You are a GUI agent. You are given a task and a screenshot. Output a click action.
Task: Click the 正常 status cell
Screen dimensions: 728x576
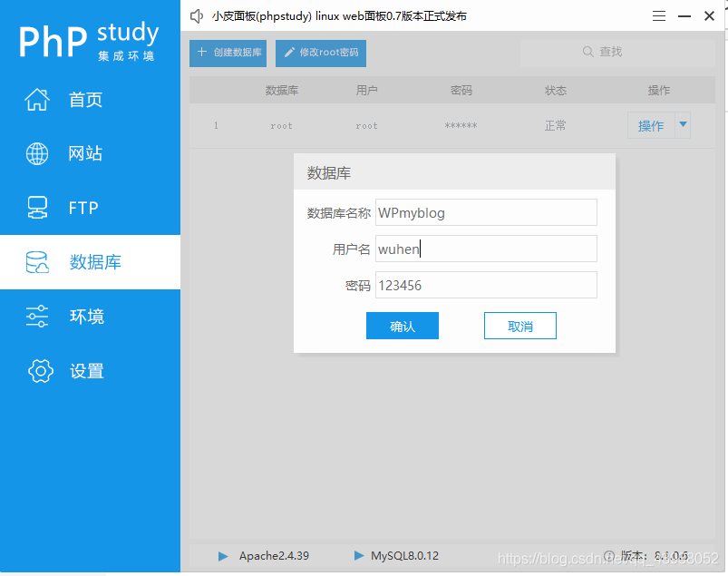pyautogui.click(x=555, y=125)
